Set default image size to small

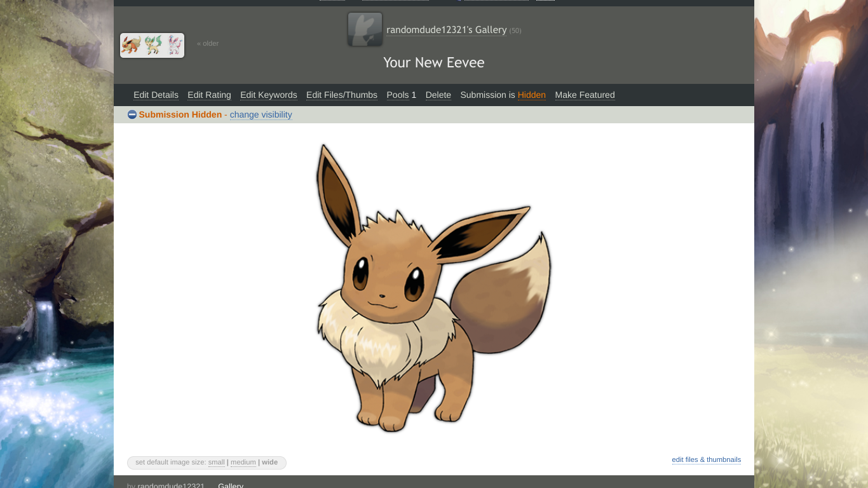click(x=216, y=462)
